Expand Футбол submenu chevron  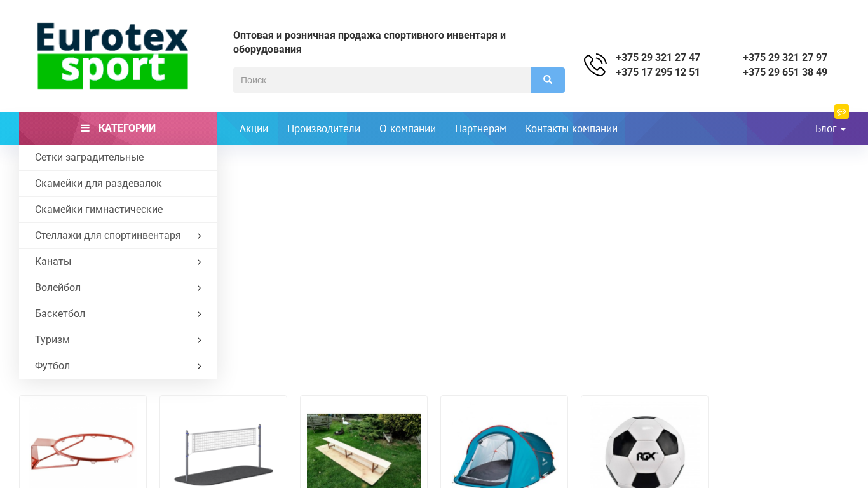(x=199, y=367)
